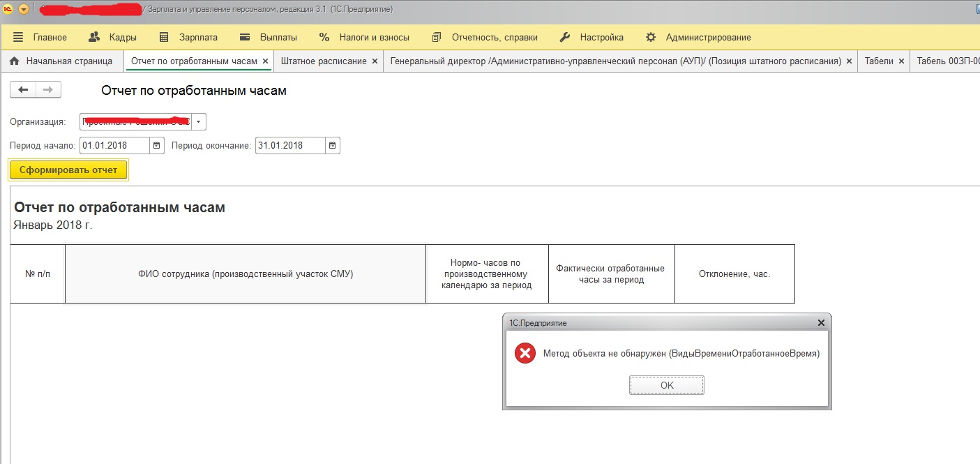
Task: Click the 1C application logo icon
Action: click(x=8, y=9)
